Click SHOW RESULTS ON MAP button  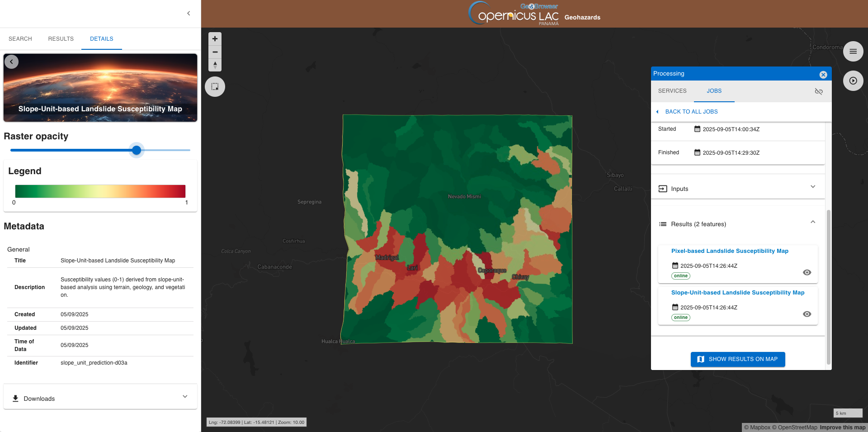(x=737, y=359)
